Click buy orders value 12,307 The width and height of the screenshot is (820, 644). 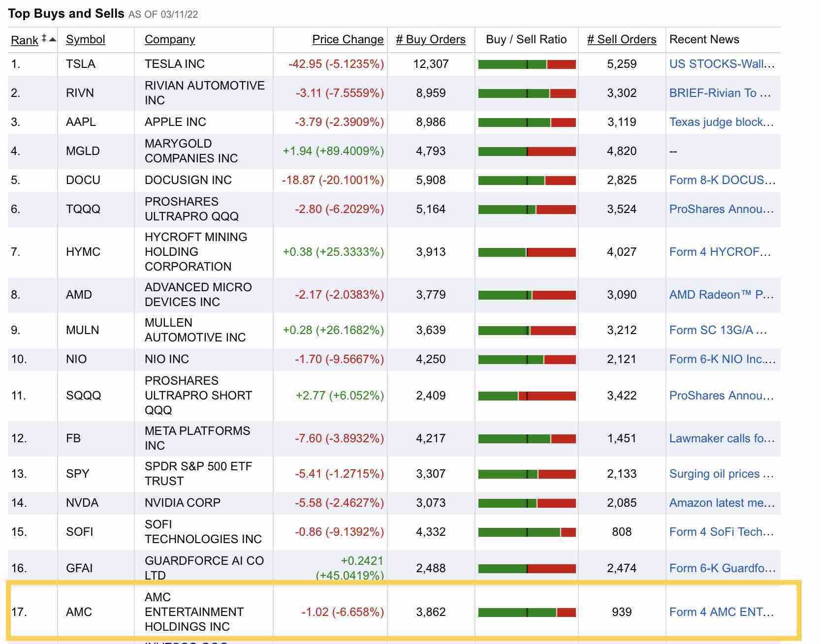pyautogui.click(x=431, y=64)
